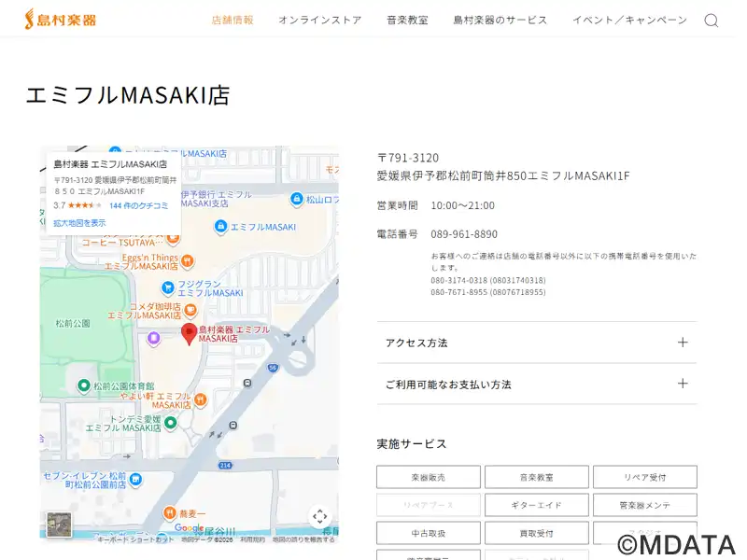
Task: Open the 音楽教室 menu item
Action: click(407, 20)
